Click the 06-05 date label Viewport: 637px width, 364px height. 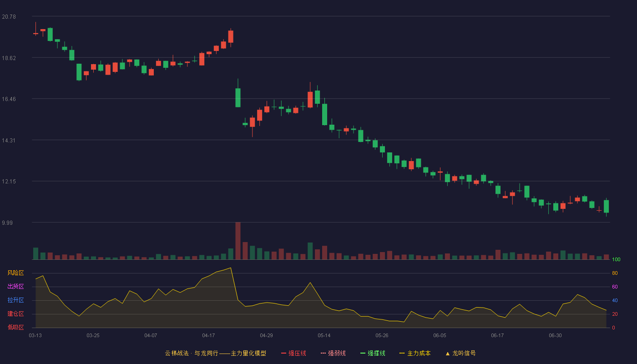coord(440,335)
